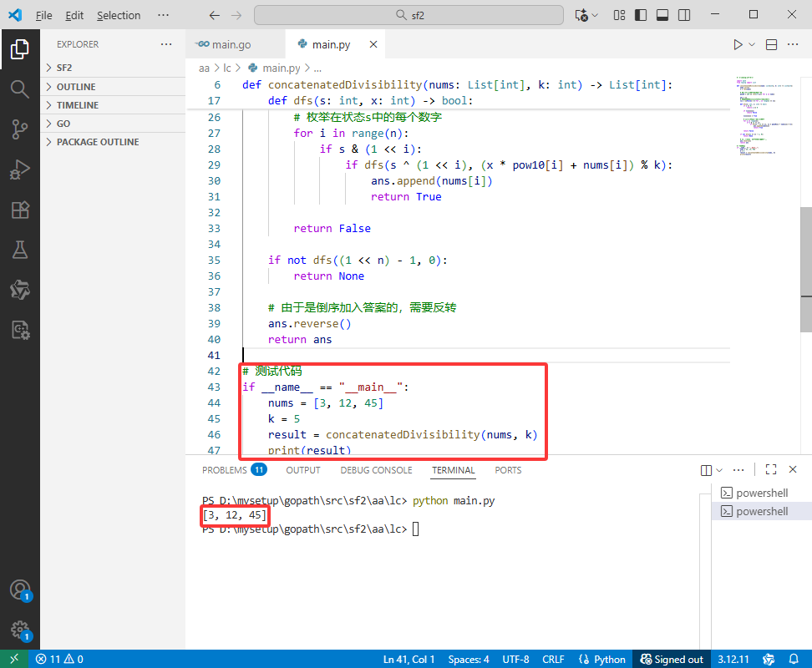This screenshot has height=668, width=812.
Task: Expand the TIMELINE section
Action: (113, 105)
